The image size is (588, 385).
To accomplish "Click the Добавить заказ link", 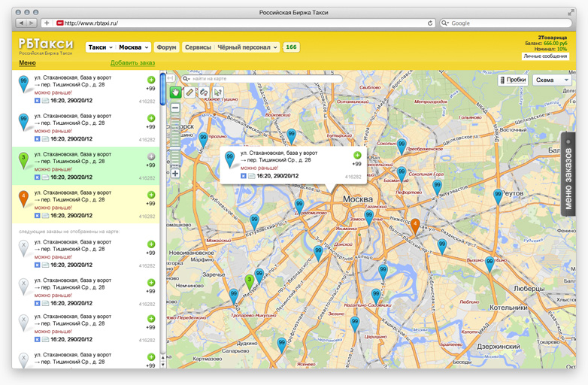I will point(133,62).
